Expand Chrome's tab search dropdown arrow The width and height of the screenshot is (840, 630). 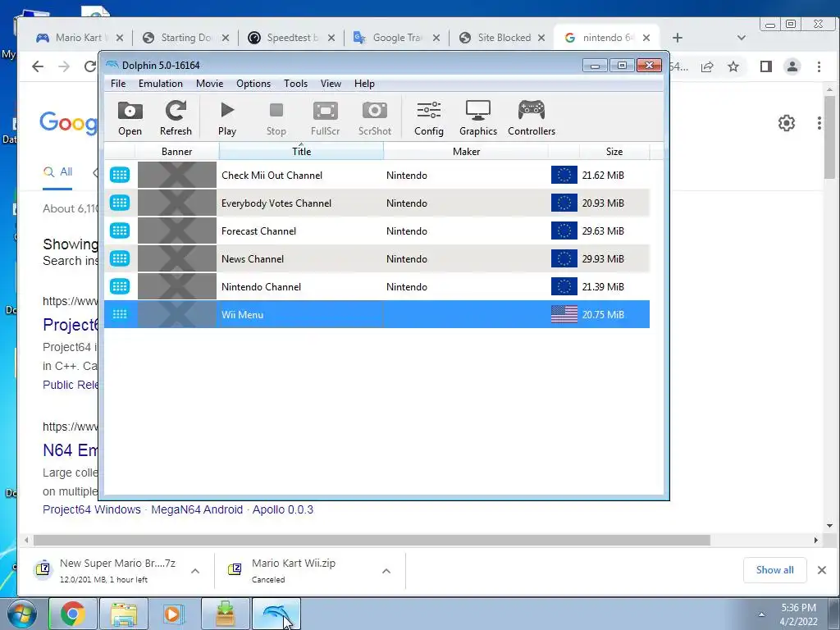click(x=742, y=38)
